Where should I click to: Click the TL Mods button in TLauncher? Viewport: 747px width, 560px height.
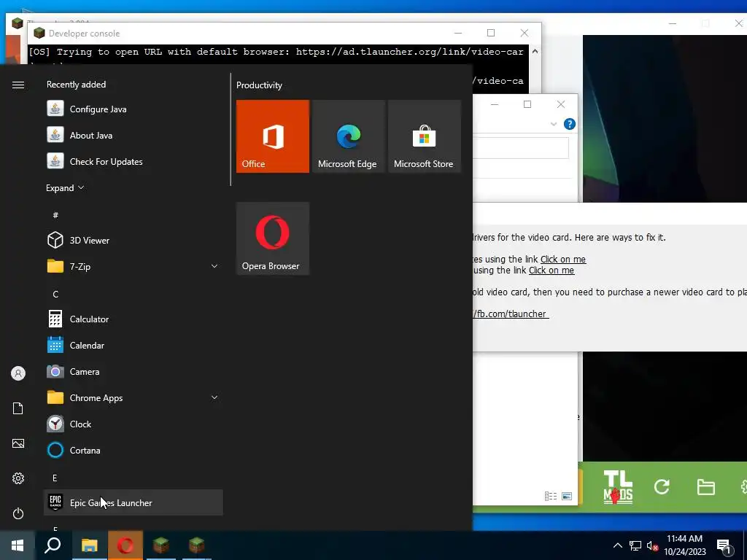pyautogui.click(x=618, y=487)
